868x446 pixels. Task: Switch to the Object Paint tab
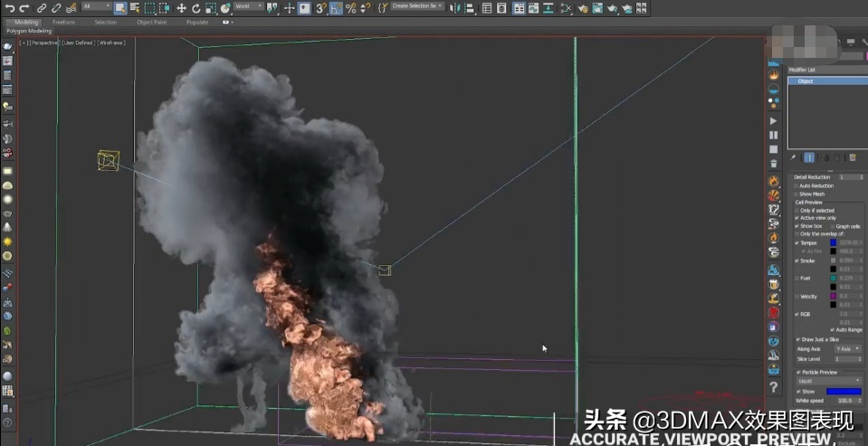pyautogui.click(x=152, y=22)
